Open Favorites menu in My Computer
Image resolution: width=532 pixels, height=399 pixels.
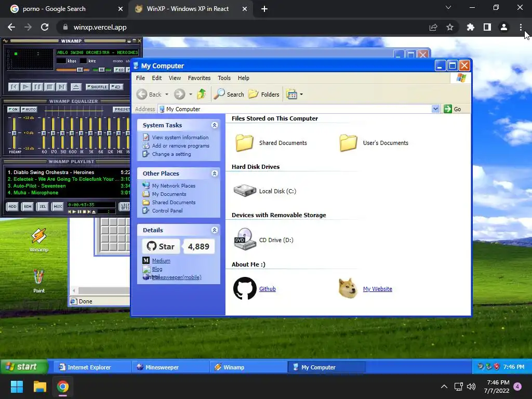[x=199, y=78]
